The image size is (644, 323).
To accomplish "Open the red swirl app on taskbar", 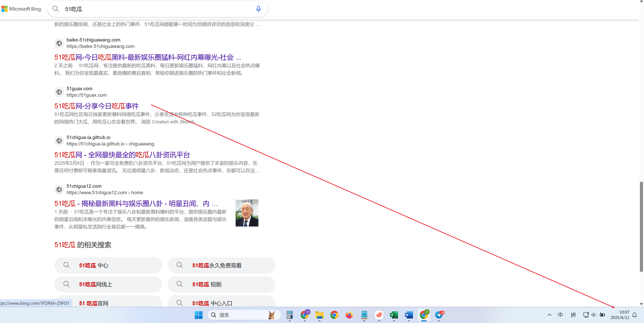I will (x=379, y=315).
